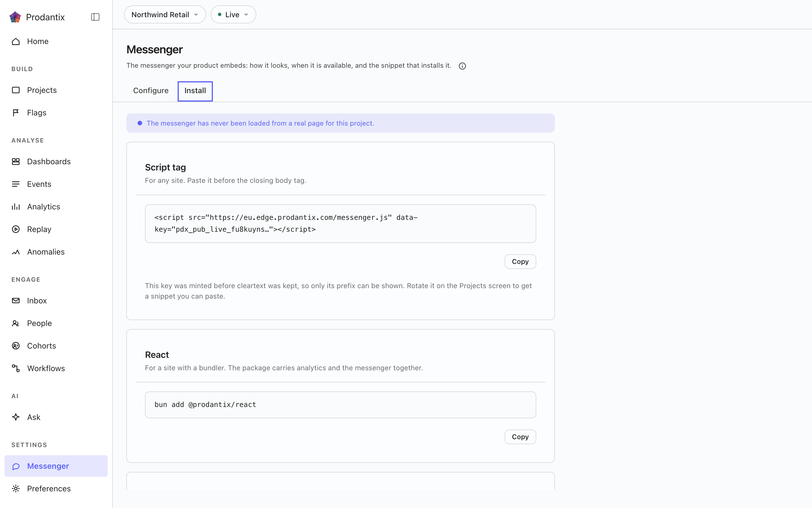The height and width of the screenshot is (508, 812).
Task: Navigate to Dashboards
Action: click(x=56, y=162)
